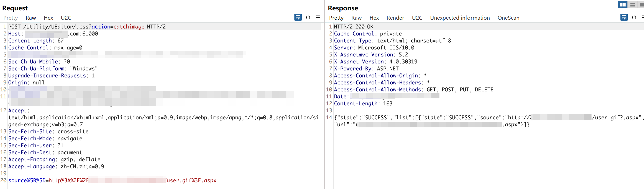Image resolution: width=644 pixels, height=189 pixels.
Task: Click 'Cache-Control: private' response header
Action: point(368,34)
